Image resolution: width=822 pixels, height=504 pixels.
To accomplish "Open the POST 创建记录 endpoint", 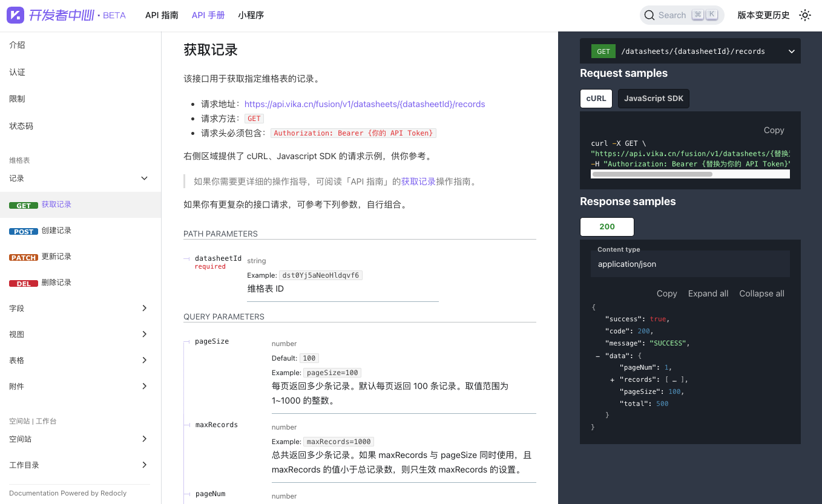I will pyautogui.click(x=56, y=231).
